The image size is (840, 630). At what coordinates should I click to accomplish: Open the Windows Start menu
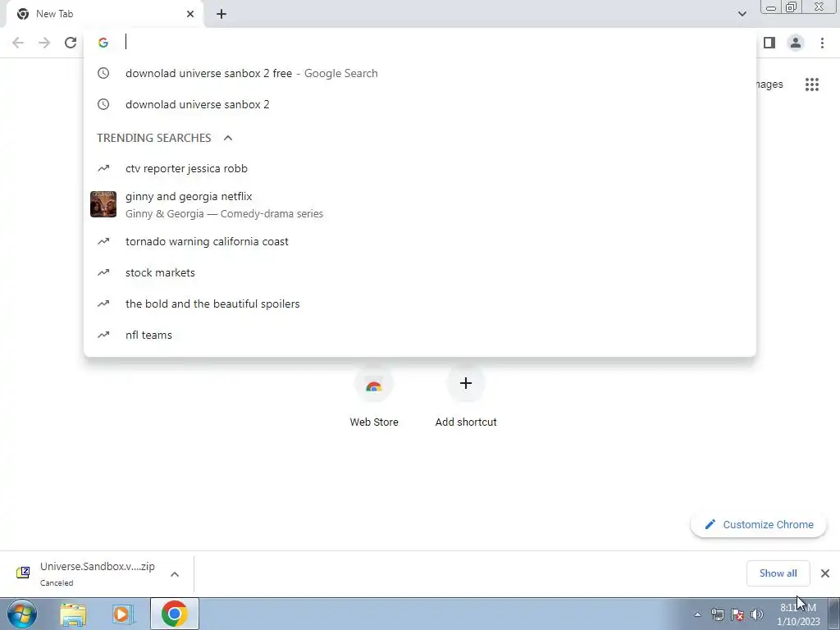(x=22, y=614)
